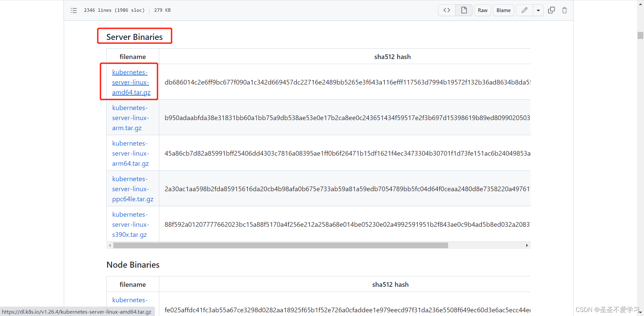Click the page vertical scrollbar thumb

point(640,36)
